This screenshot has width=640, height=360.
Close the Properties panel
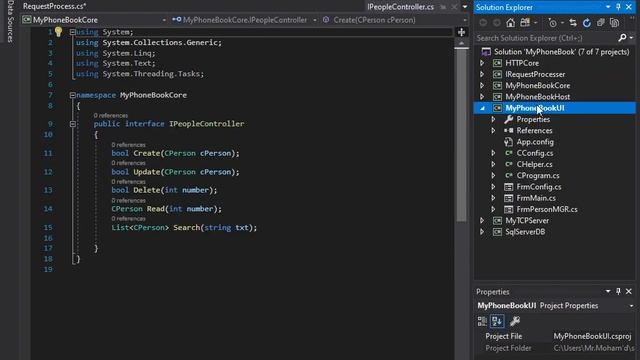coord(629,291)
